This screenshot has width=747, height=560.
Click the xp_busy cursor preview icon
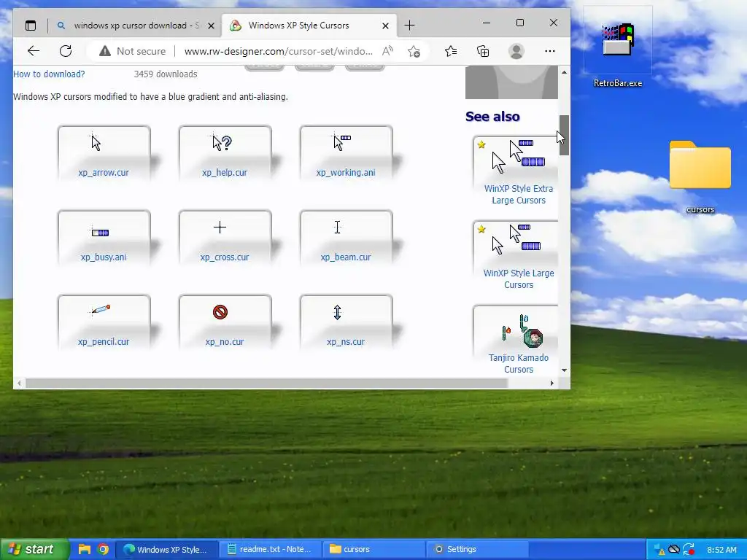point(101,233)
